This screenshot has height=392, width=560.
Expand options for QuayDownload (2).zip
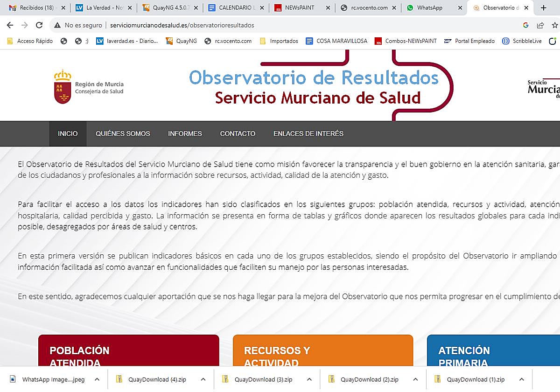click(415, 379)
